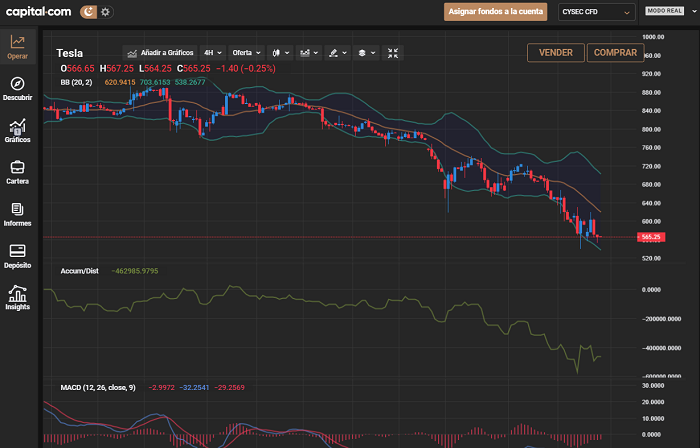This screenshot has width=700, height=448.
Task: Click the 800.00 price axis label
Action: click(x=651, y=129)
